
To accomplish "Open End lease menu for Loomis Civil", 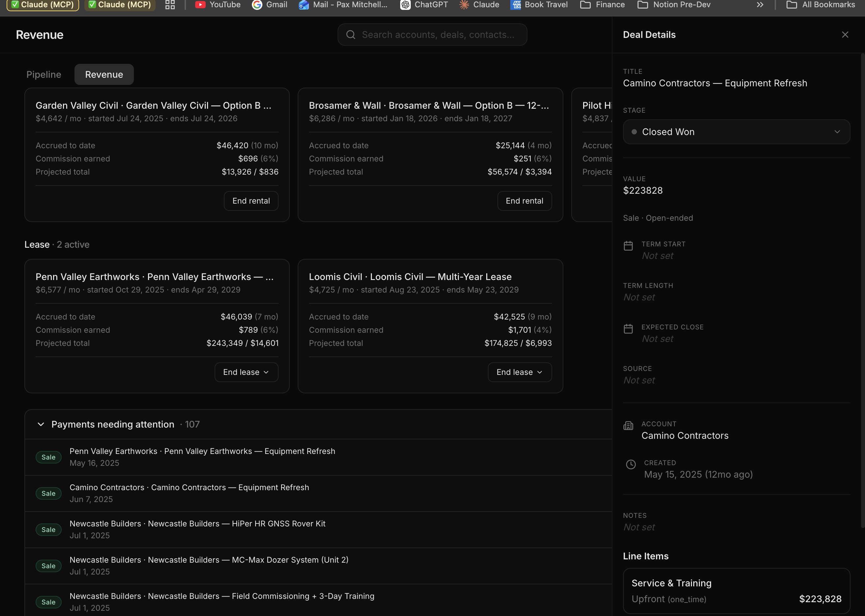I will 520,372.
